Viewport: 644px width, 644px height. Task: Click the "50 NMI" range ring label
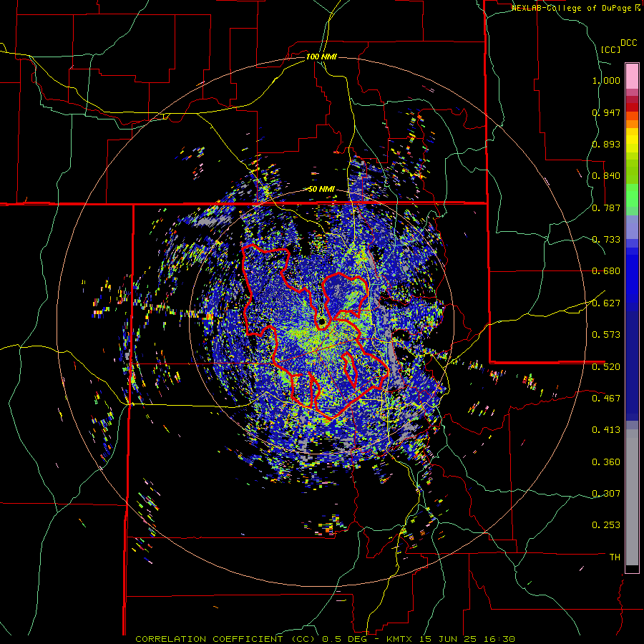[x=321, y=189]
